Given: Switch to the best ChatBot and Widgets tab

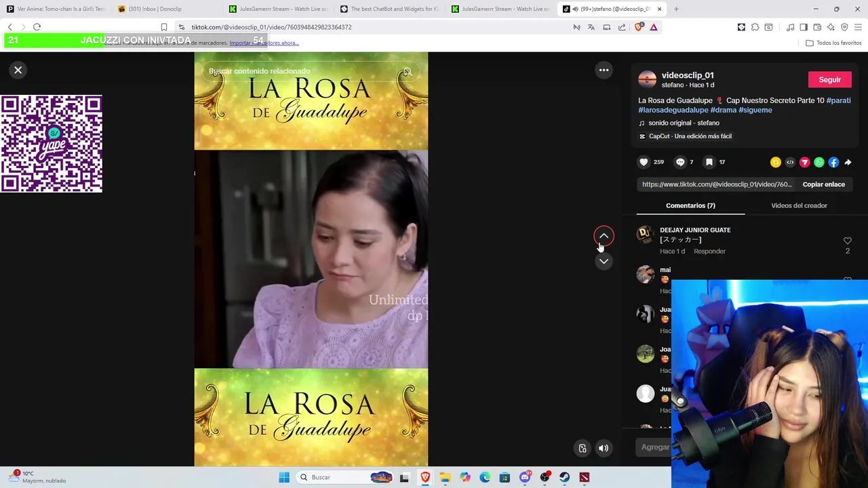Looking at the screenshot, I should 391,9.
